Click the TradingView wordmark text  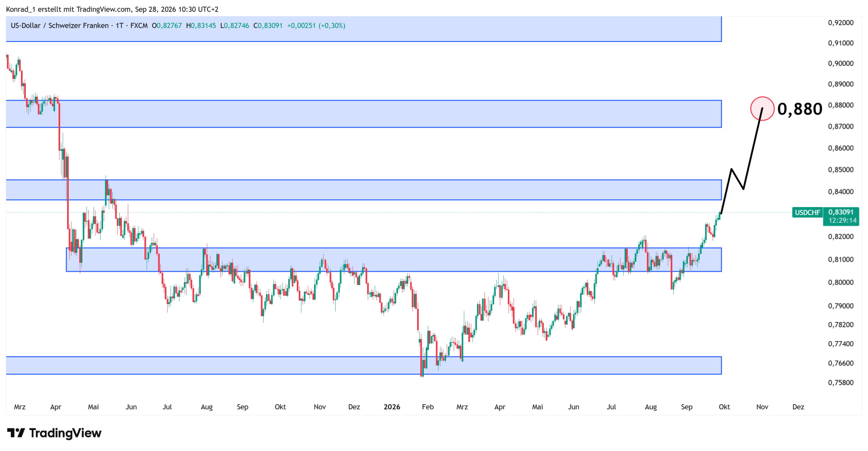click(65, 433)
